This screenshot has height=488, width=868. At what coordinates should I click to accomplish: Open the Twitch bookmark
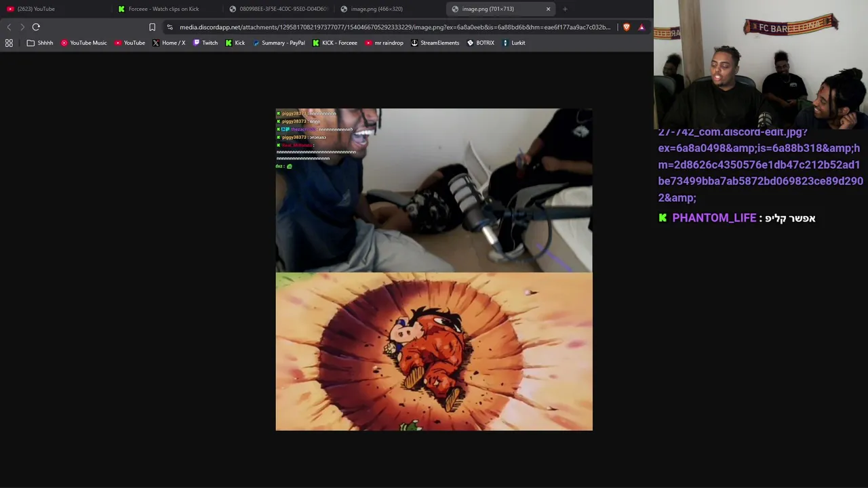coord(205,43)
